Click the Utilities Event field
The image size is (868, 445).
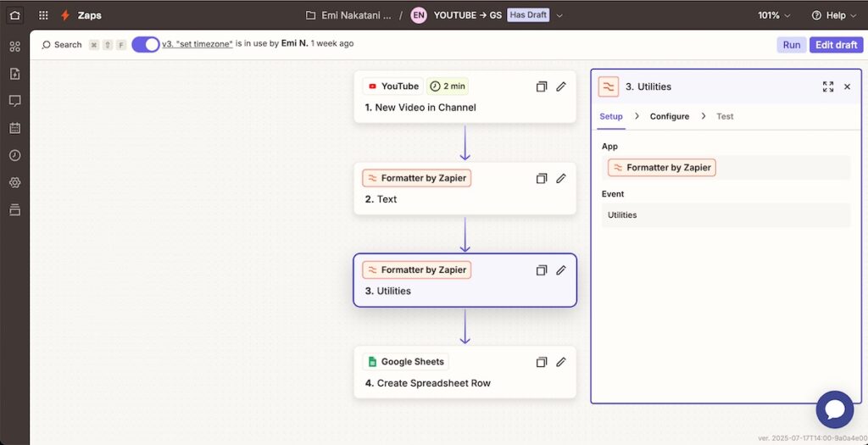tap(726, 214)
